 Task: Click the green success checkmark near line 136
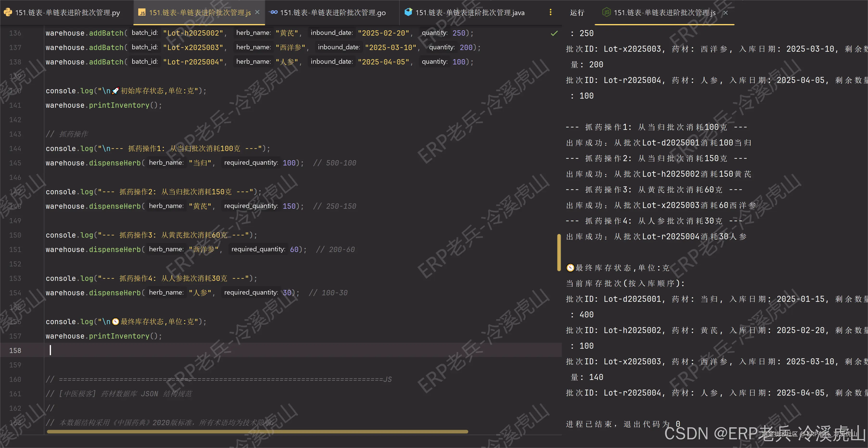click(554, 33)
